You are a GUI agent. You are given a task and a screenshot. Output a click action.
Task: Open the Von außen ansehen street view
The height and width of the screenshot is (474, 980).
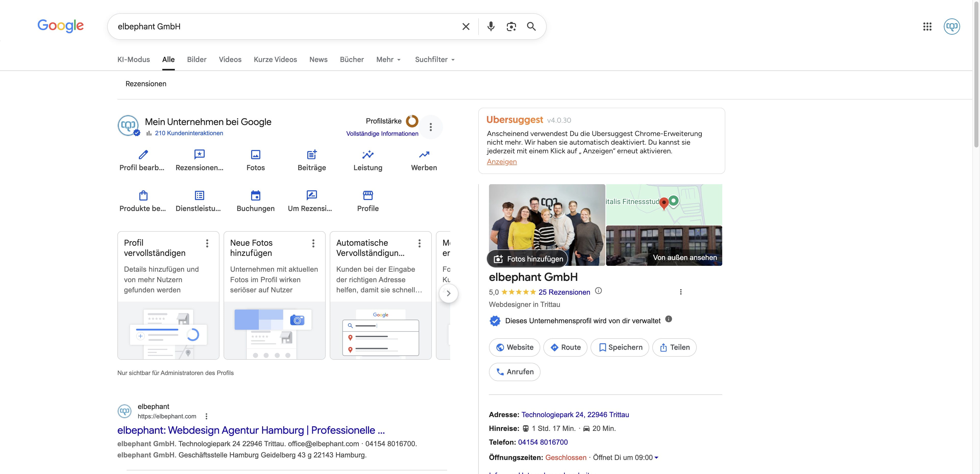point(664,246)
